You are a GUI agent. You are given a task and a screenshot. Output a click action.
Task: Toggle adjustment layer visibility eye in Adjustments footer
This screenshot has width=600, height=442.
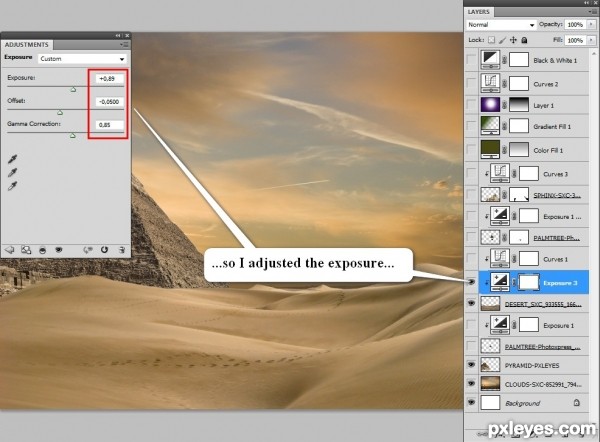pyautogui.click(x=59, y=250)
